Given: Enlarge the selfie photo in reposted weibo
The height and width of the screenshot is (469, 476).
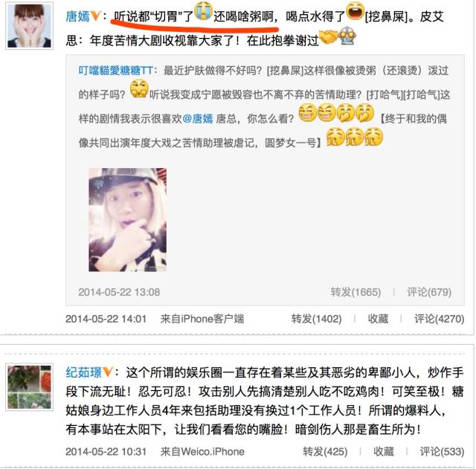Looking at the screenshot, I should (127, 220).
